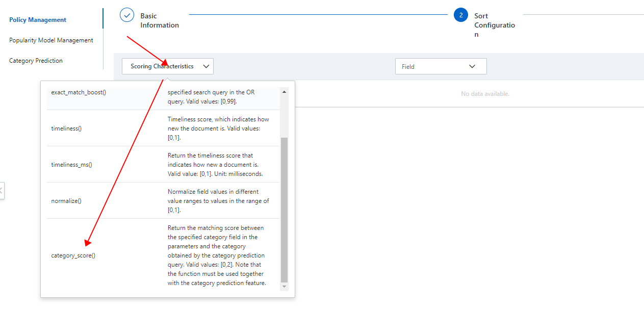
Task: Click the timeliness_ms milliseconds description
Action: pos(215,165)
